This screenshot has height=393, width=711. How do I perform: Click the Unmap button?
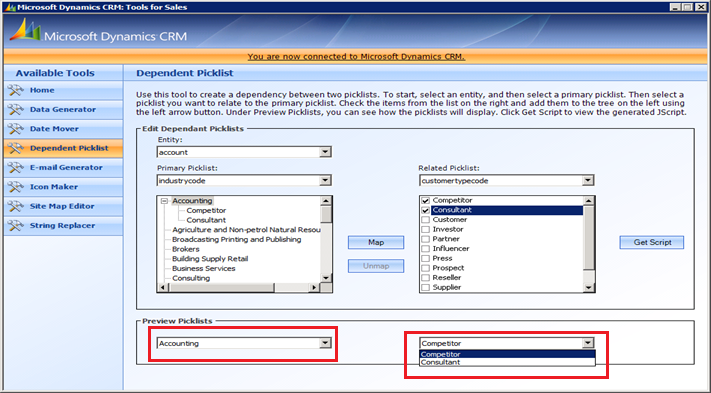(376, 266)
